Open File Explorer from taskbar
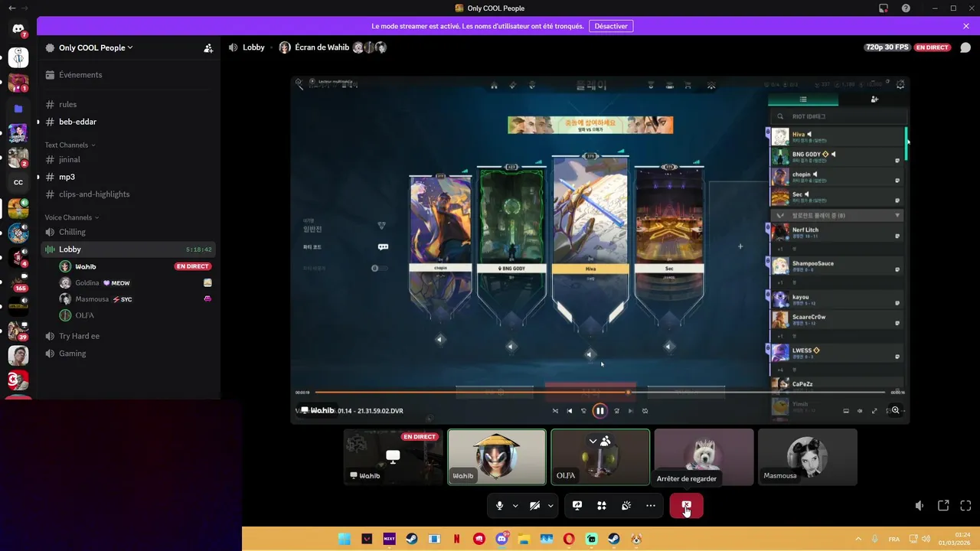Viewport: 980px width, 551px height. tap(524, 539)
